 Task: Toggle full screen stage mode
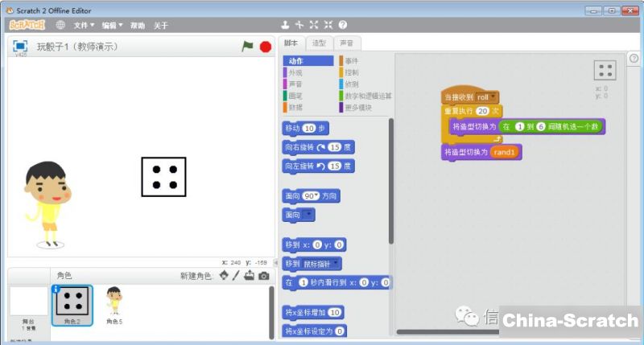20,47
